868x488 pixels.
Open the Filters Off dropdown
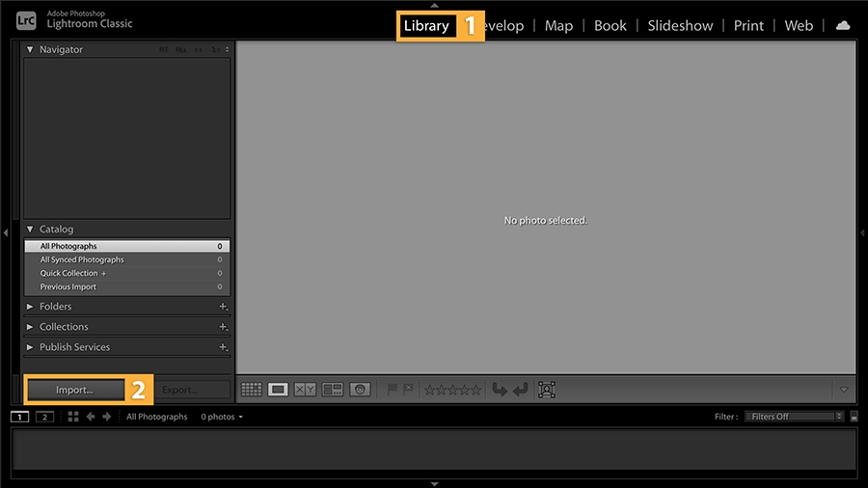point(794,417)
